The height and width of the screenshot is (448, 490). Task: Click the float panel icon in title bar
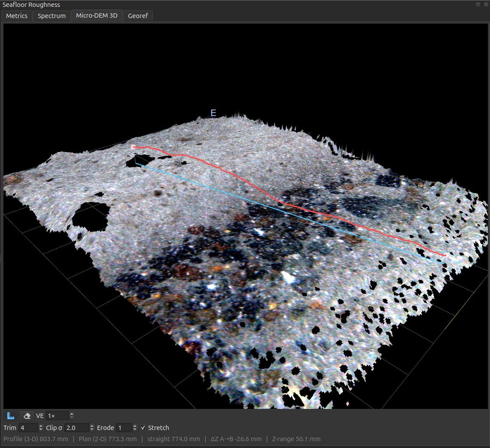coord(478,4)
